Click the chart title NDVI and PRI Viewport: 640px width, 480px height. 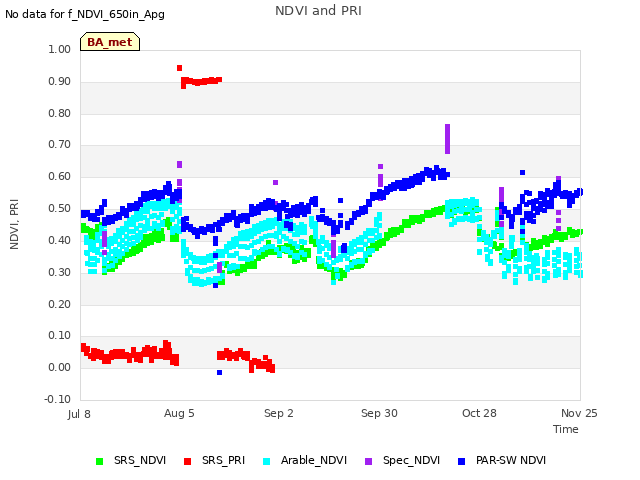(x=318, y=11)
